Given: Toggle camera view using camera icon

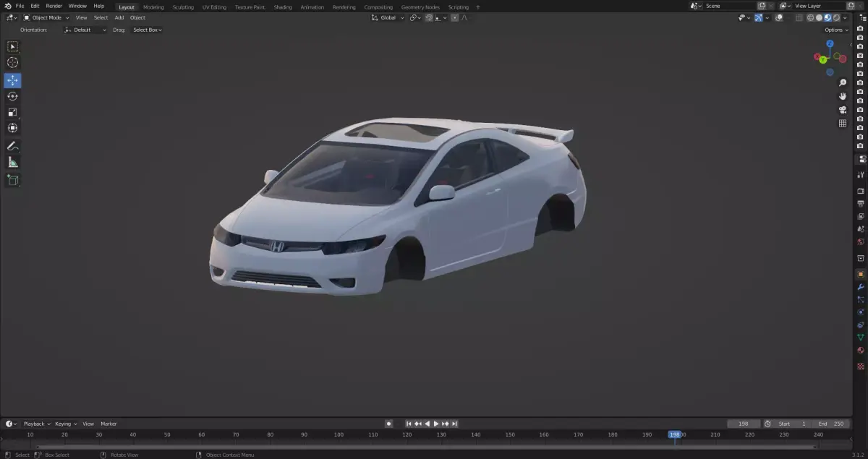Looking at the screenshot, I should click(843, 110).
